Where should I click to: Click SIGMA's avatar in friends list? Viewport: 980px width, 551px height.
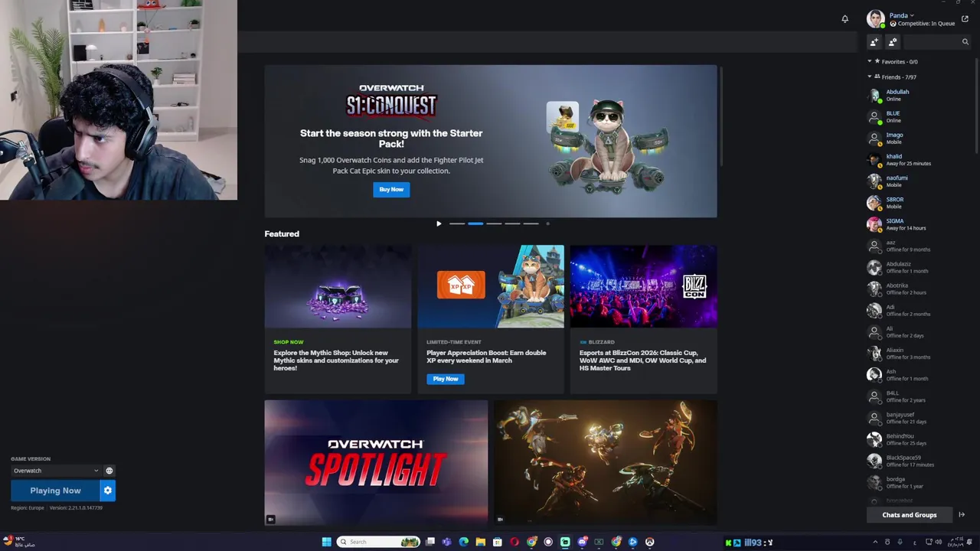pyautogui.click(x=874, y=224)
